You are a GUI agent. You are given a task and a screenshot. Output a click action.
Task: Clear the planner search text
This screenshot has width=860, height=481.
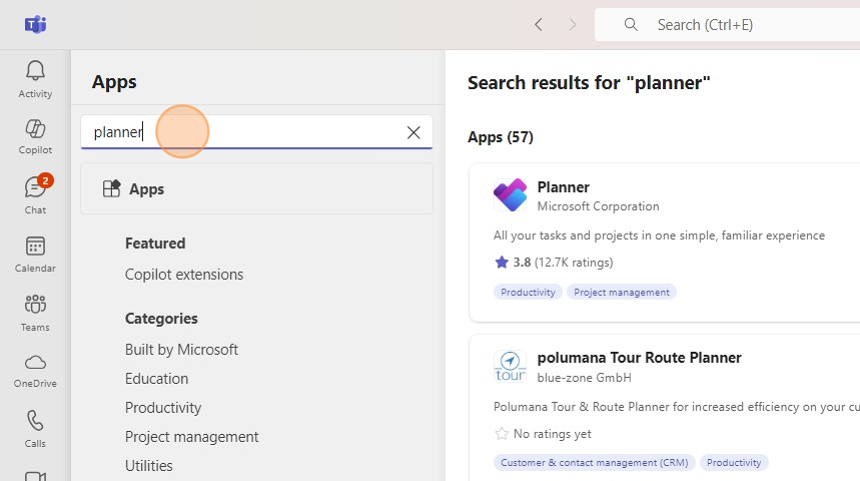point(414,132)
